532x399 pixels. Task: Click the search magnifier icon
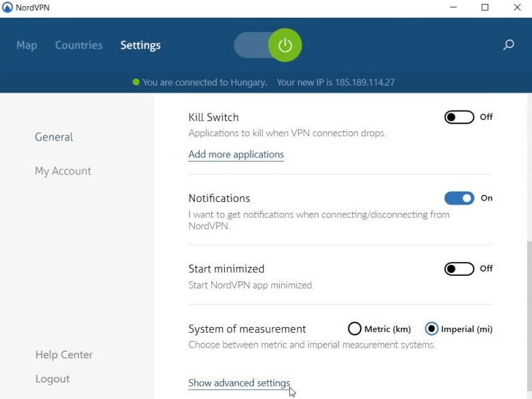508,44
